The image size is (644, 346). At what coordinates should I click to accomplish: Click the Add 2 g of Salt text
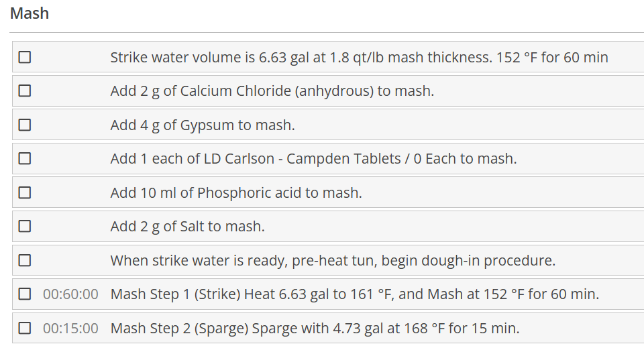pyautogui.click(x=187, y=227)
